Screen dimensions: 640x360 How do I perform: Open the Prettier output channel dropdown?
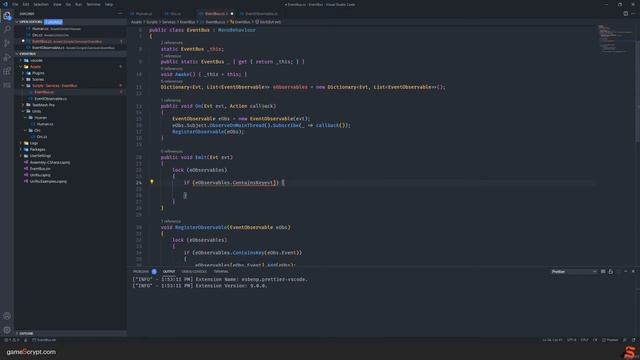(573, 271)
